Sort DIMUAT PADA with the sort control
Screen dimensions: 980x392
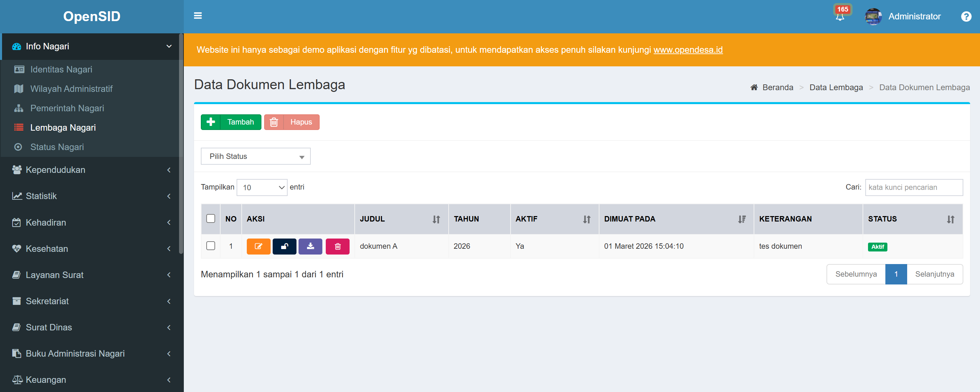741,219
